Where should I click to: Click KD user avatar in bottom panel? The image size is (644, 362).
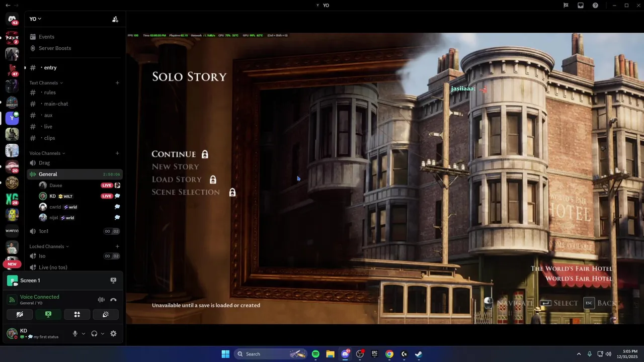pyautogui.click(x=12, y=333)
